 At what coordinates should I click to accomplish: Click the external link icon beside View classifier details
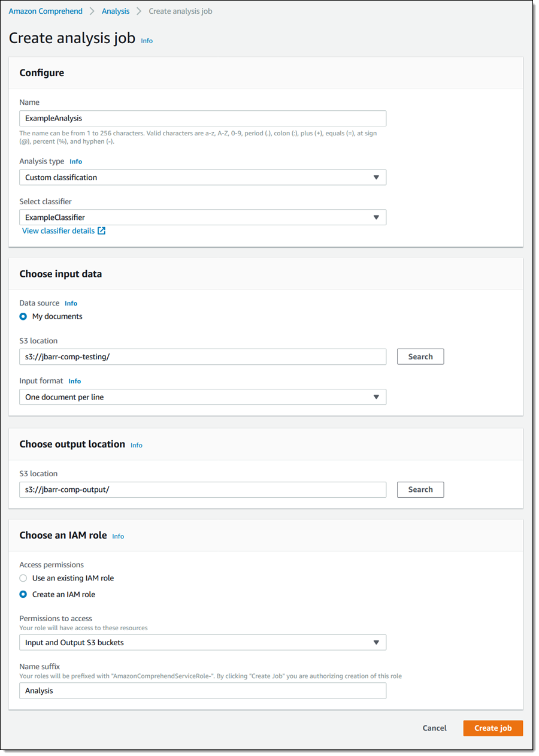(102, 231)
